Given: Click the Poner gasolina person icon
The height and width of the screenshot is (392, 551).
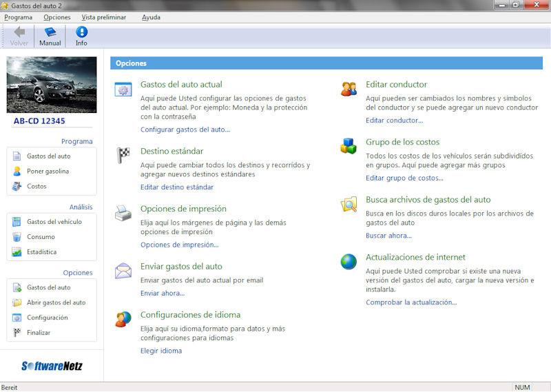Looking at the screenshot, I should [x=17, y=172].
